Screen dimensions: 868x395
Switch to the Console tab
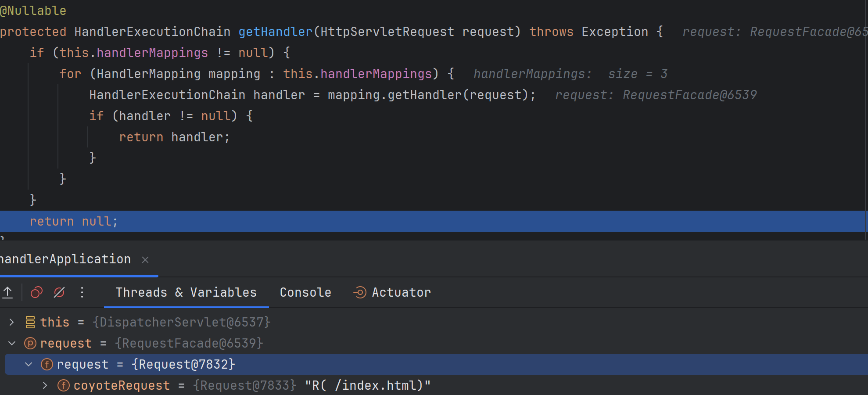coord(305,292)
